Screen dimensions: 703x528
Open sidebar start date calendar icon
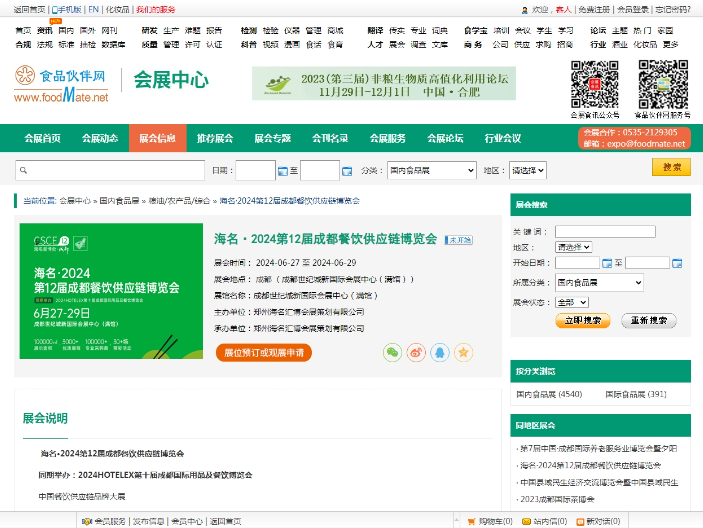point(607,263)
